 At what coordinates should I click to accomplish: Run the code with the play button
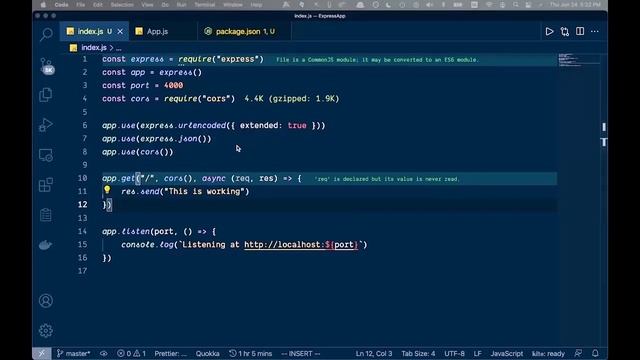[549, 31]
